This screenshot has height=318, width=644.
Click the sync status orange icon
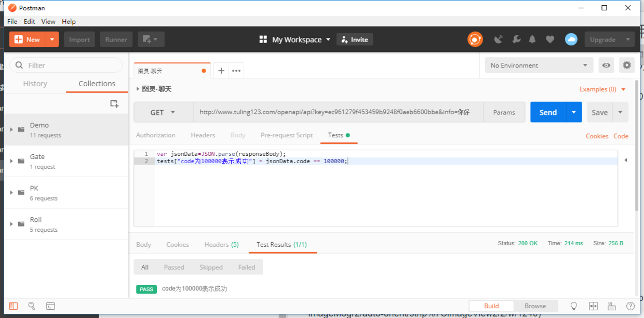475,39
